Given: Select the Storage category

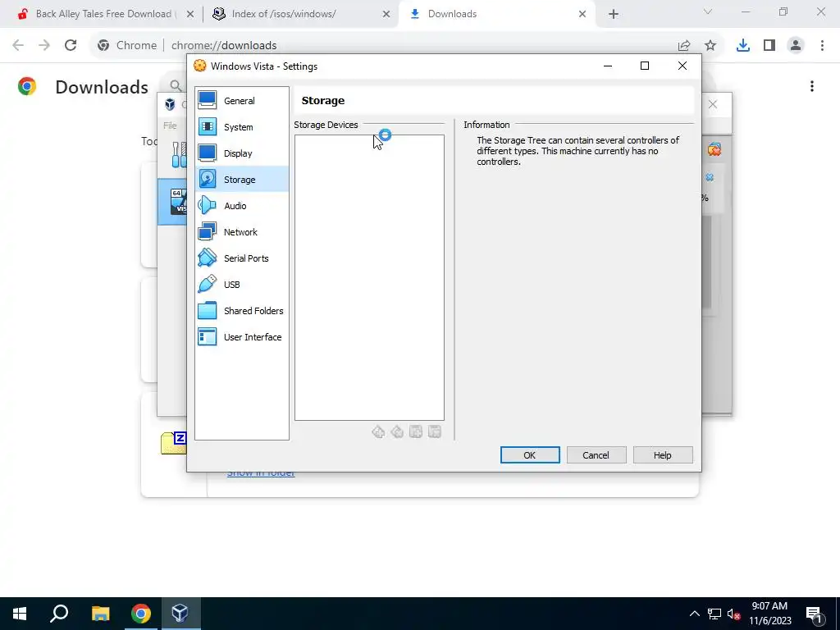Looking at the screenshot, I should (x=242, y=180).
